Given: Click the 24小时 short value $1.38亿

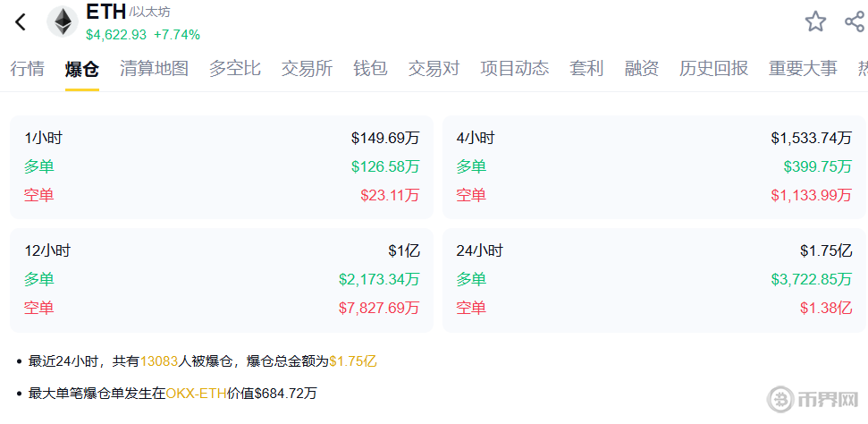Looking at the screenshot, I should (826, 308).
